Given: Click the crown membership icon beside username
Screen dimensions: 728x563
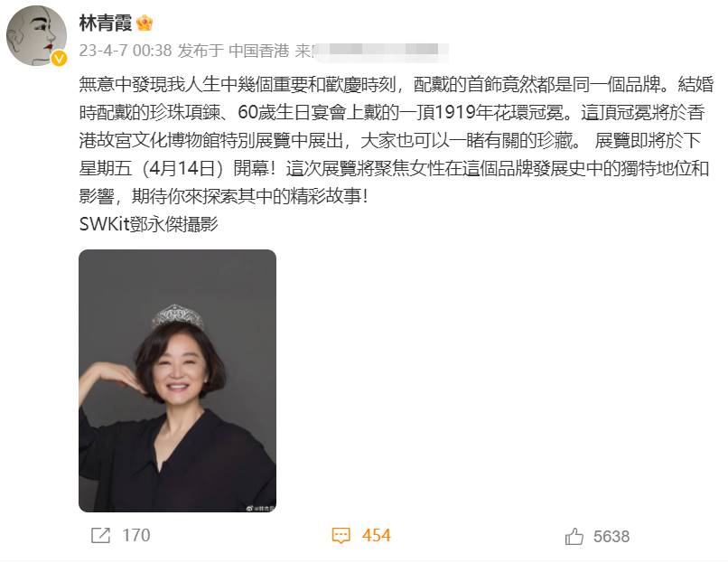Looking at the screenshot, I should (x=145, y=23).
